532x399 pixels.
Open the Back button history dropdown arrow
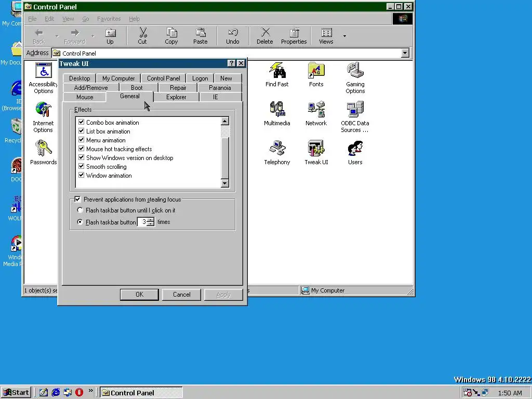pos(57,36)
